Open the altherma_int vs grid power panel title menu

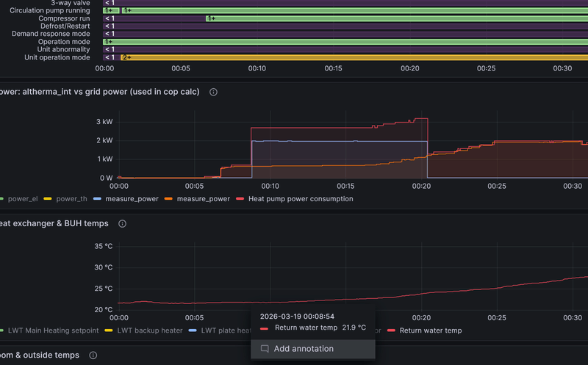tap(101, 93)
